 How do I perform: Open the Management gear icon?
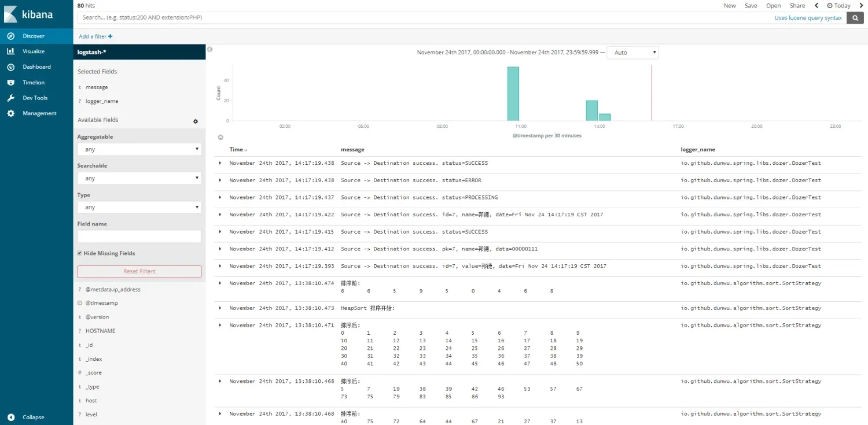10,113
